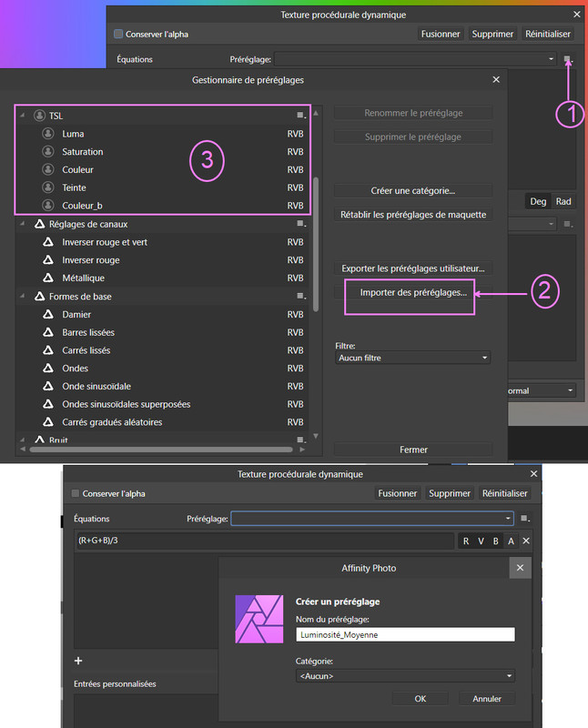Click the plus icon to add an equation
This screenshot has height=728, width=588.
click(x=78, y=661)
